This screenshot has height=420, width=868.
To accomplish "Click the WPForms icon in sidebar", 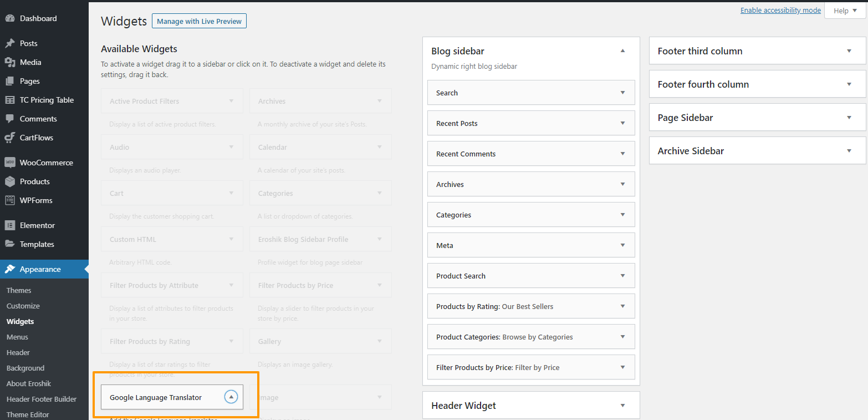I will tap(10, 200).
